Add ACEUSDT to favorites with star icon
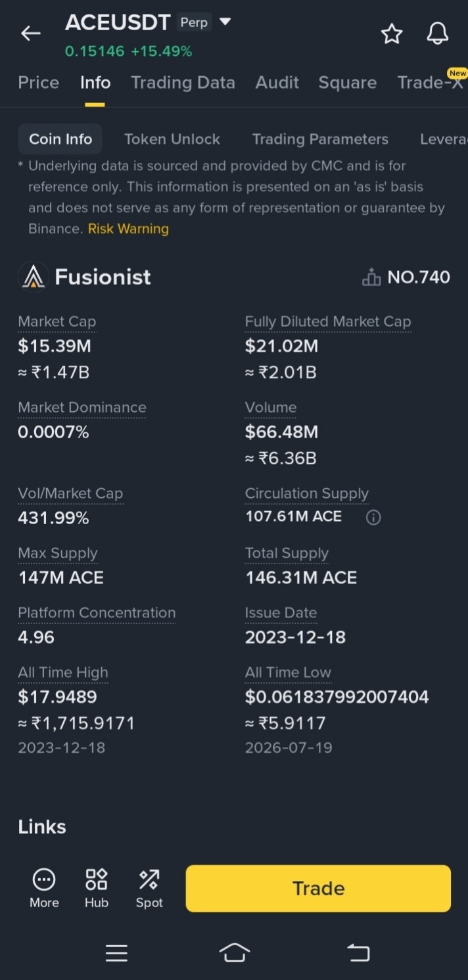 [392, 33]
